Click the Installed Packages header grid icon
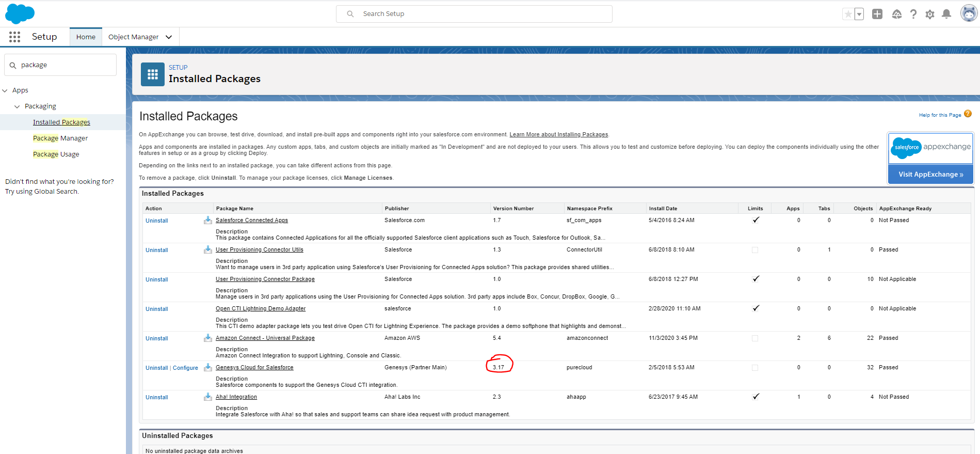Viewport: 980px width, 454px height. 153,74
